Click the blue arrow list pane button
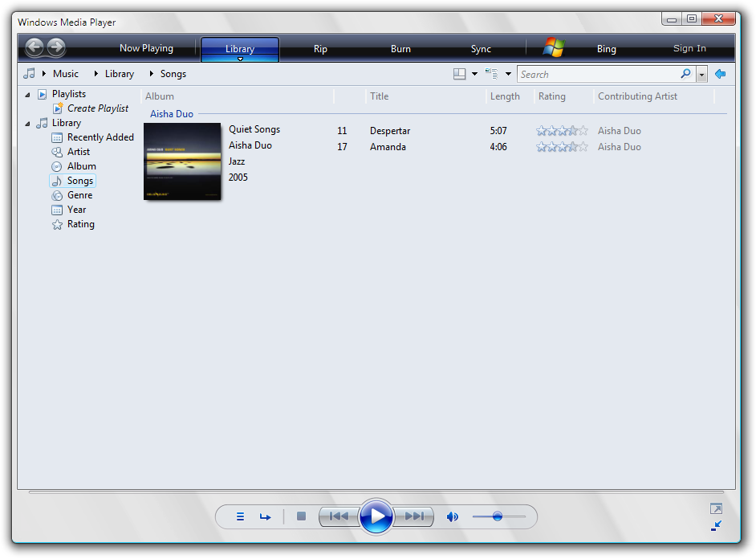This screenshot has width=756, height=559. pyautogui.click(x=721, y=74)
